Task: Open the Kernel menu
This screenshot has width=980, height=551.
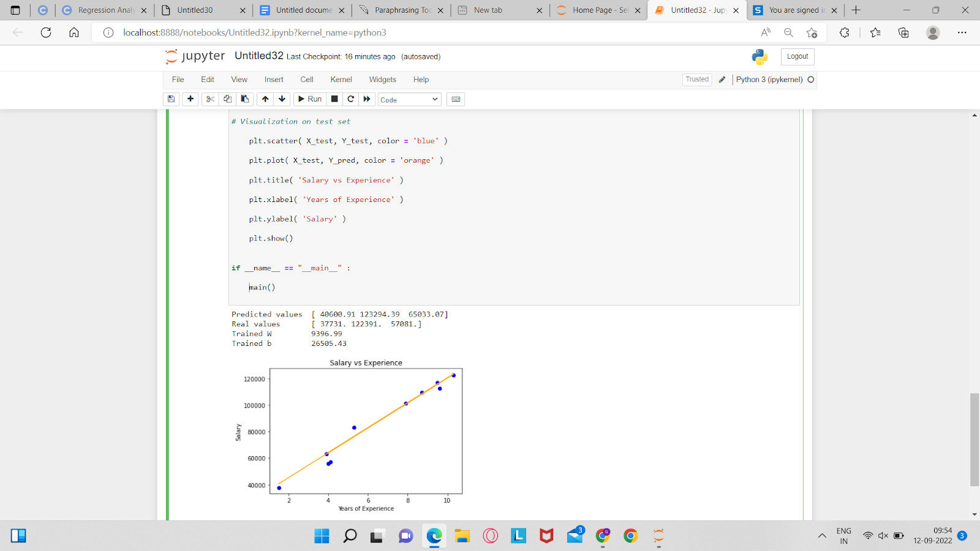Action: (341, 80)
